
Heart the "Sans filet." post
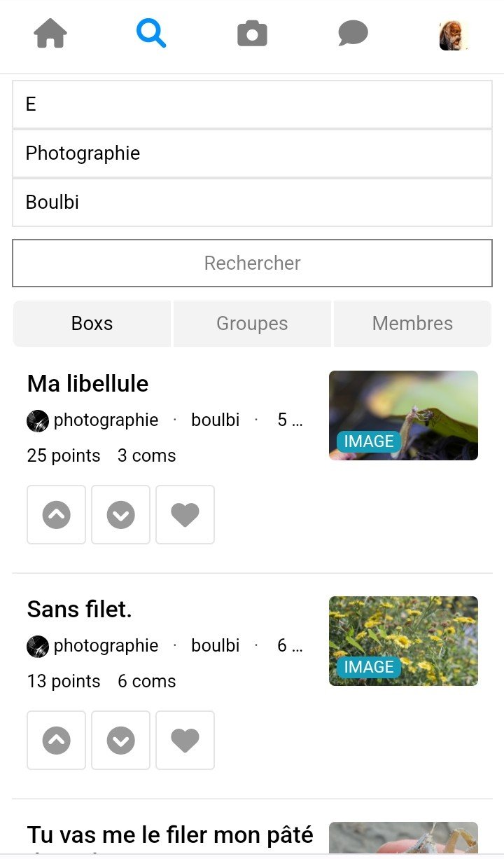click(x=185, y=741)
